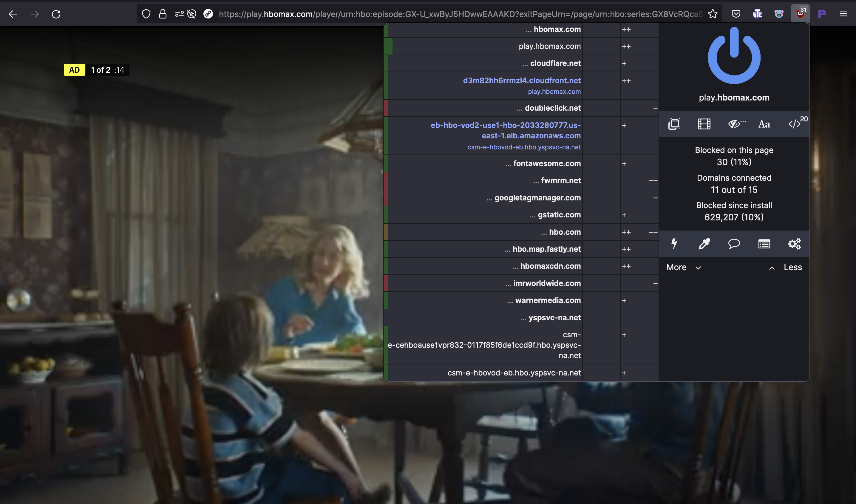Disable JavaScript using the code icon
The image size is (856, 504).
[x=794, y=124]
